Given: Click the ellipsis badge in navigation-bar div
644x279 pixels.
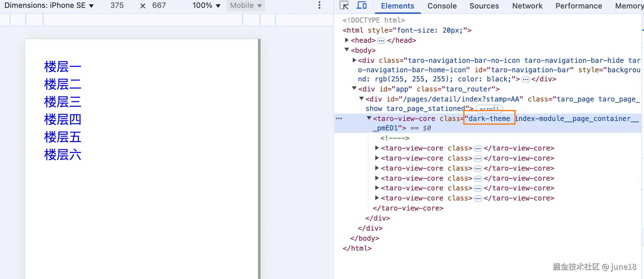Looking at the screenshot, I should 525,79.
